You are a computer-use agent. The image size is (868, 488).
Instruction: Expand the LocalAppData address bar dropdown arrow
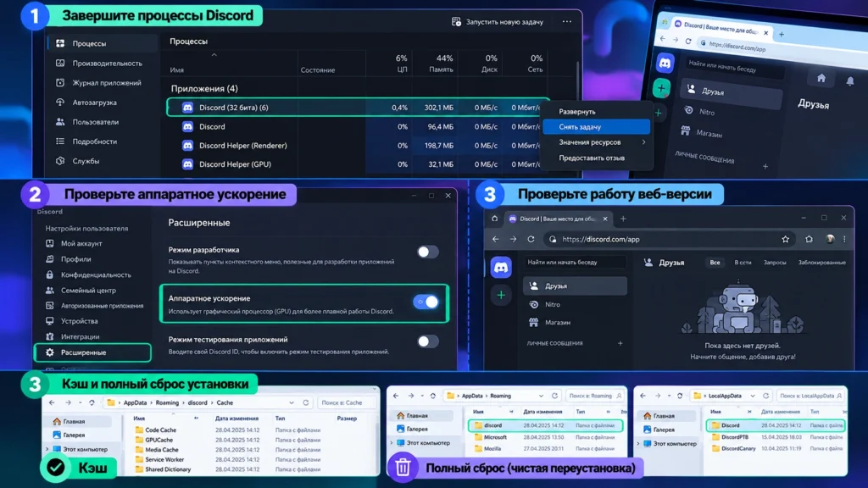753,396
